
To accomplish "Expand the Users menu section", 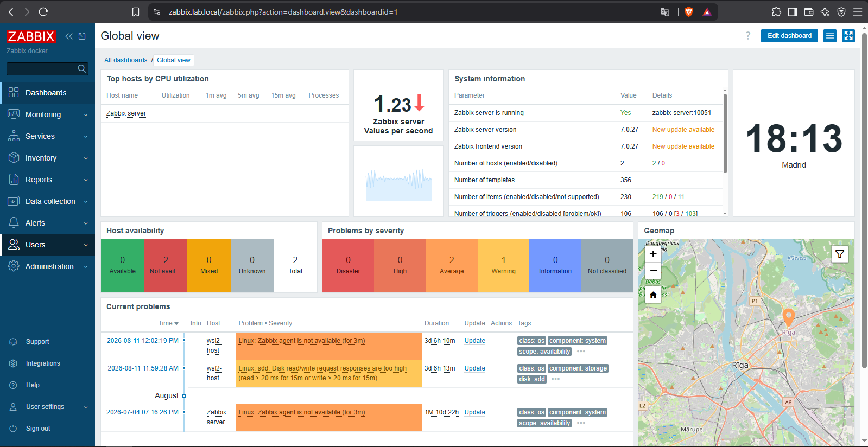I will click(x=47, y=245).
